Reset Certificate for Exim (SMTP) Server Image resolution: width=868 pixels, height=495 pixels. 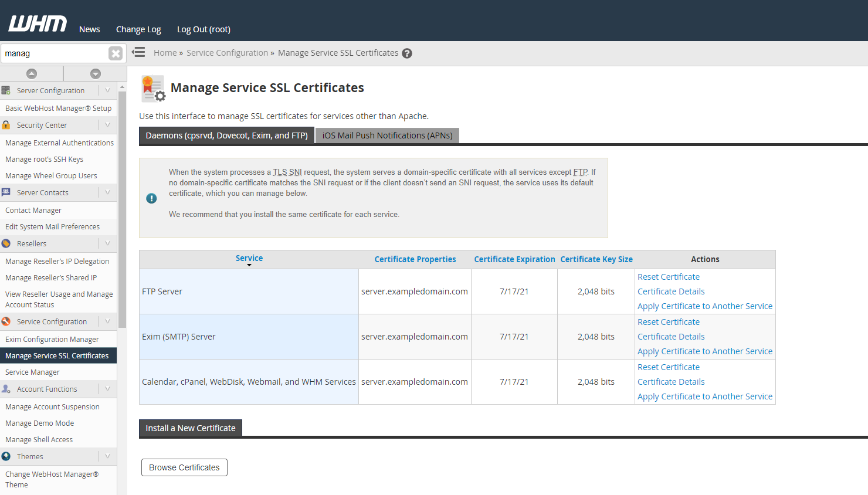coord(669,322)
